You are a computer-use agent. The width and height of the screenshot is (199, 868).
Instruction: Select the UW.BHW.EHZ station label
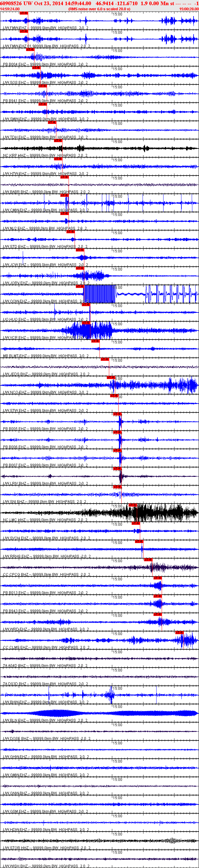[46, 702]
